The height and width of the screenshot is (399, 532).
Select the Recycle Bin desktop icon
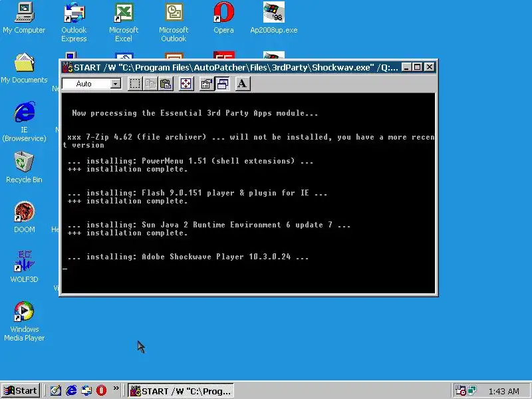[x=24, y=168]
